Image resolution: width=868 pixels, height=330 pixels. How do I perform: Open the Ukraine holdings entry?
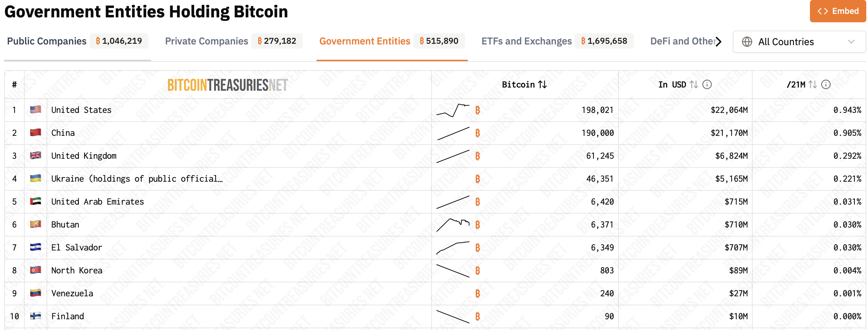pos(137,179)
